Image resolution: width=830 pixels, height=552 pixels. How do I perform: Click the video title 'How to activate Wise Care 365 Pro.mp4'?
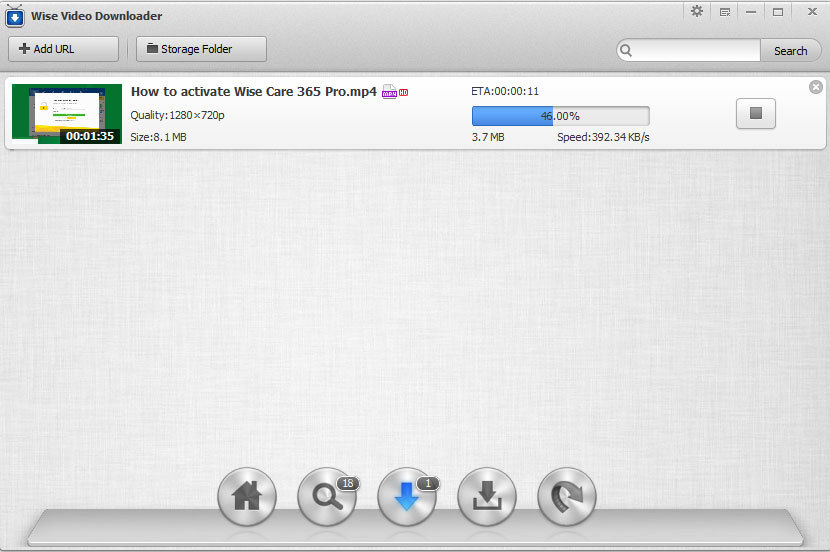click(x=254, y=92)
